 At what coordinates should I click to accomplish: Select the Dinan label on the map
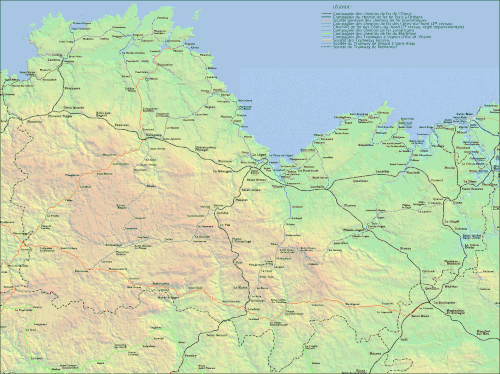tap(458, 202)
